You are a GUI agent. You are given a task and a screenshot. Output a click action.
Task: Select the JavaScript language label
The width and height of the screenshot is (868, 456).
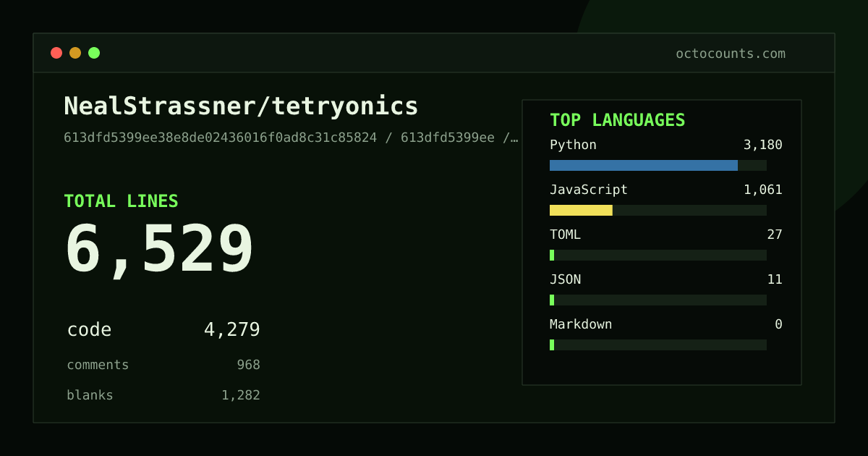tap(589, 190)
